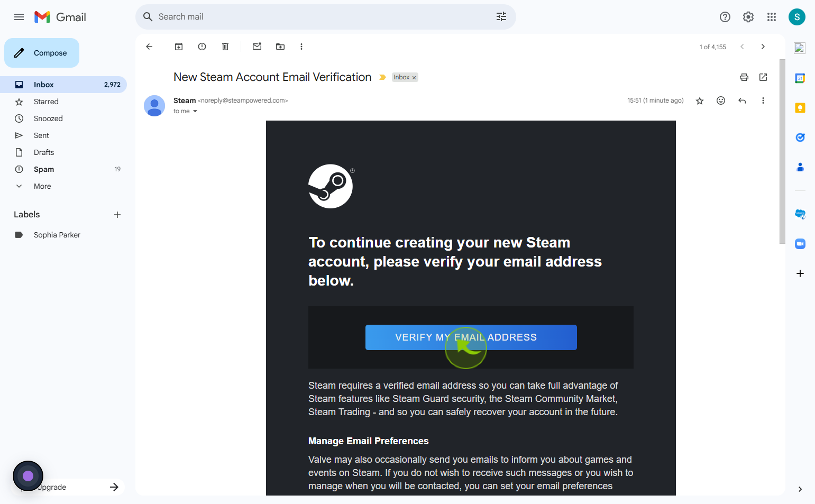Add an emoji reaction
Viewport: 815px width, 504px height.
click(x=721, y=100)
